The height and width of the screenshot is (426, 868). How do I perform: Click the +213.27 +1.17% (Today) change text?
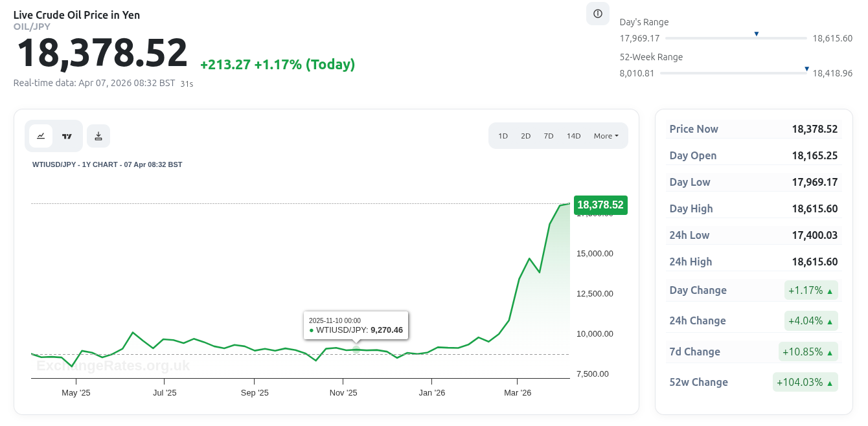[277, 64]
